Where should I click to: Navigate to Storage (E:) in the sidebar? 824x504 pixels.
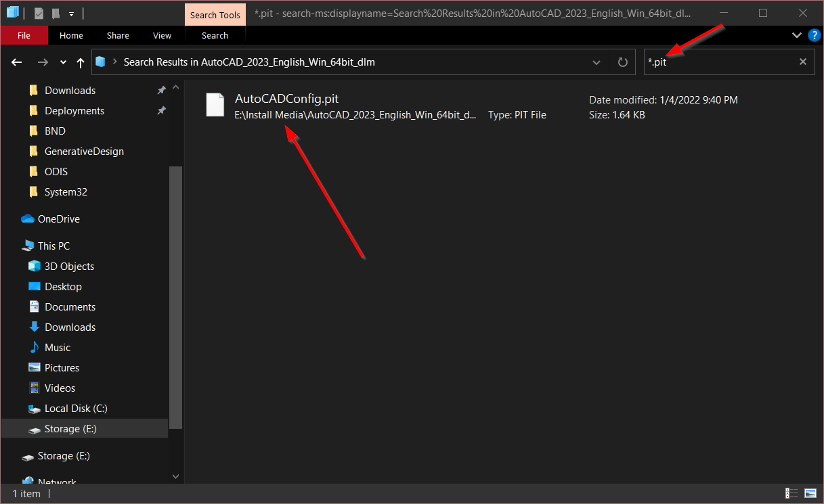tap(71, 428)
